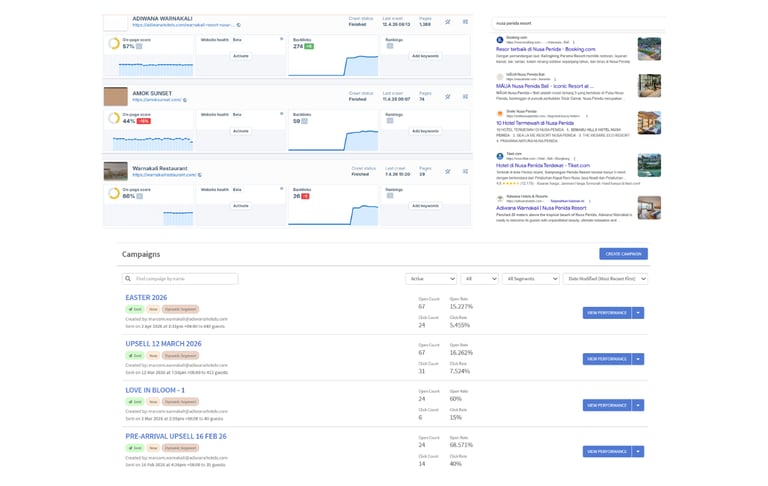Click the campaign name search field
This screenshot has width=768, height=486.
(180, 279)
